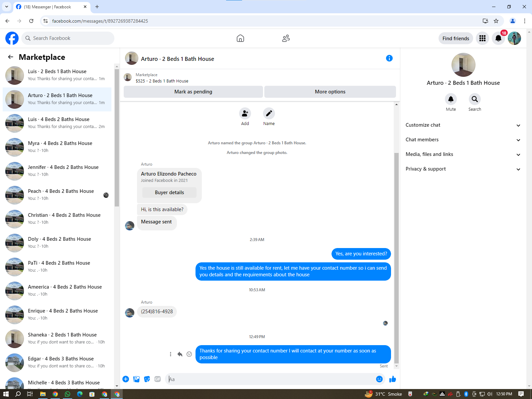The height and width of the screenshot is (399, 532).
Task: Click the browser address bar URL
Action: click(x=100, y=21)
